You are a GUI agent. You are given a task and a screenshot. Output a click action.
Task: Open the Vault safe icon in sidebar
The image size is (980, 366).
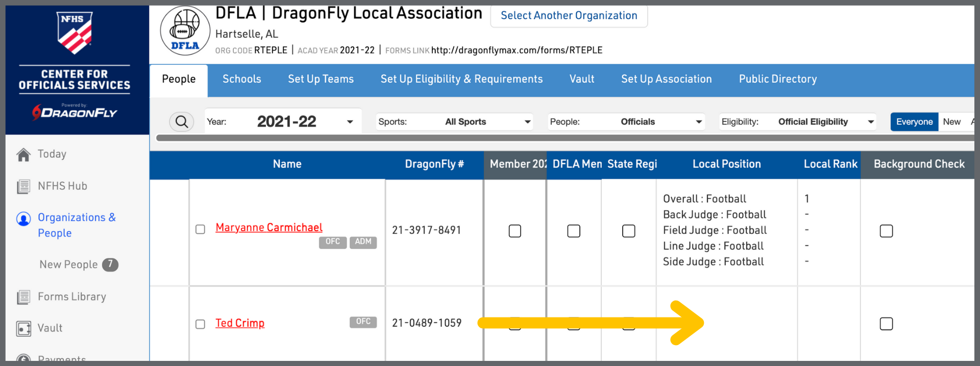click(x=23, y=328)
